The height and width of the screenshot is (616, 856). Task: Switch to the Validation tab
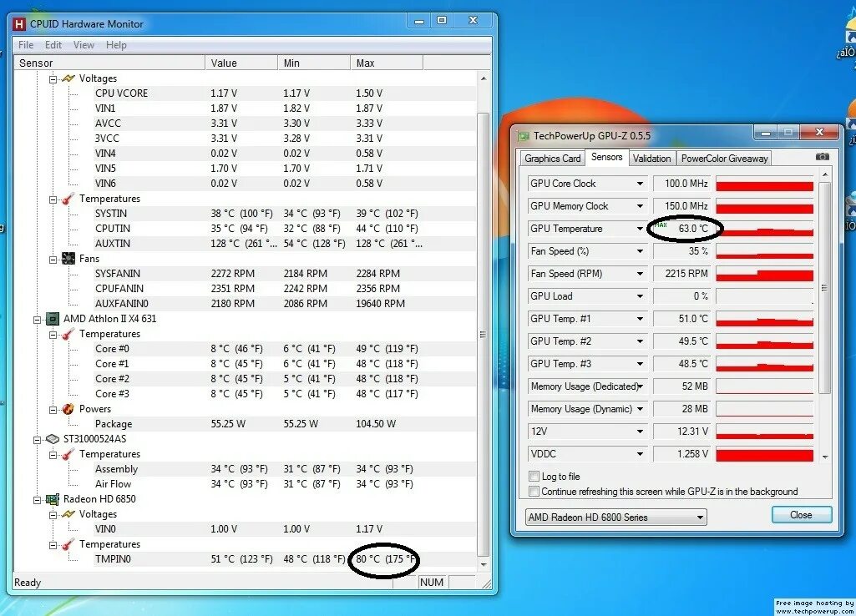pyautogui.click(x=652, y=159)
